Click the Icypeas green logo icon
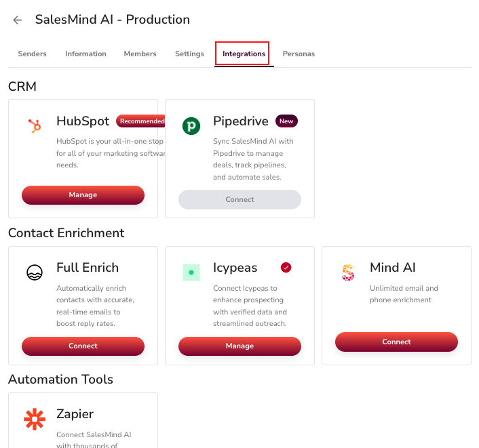 point(191,272)
